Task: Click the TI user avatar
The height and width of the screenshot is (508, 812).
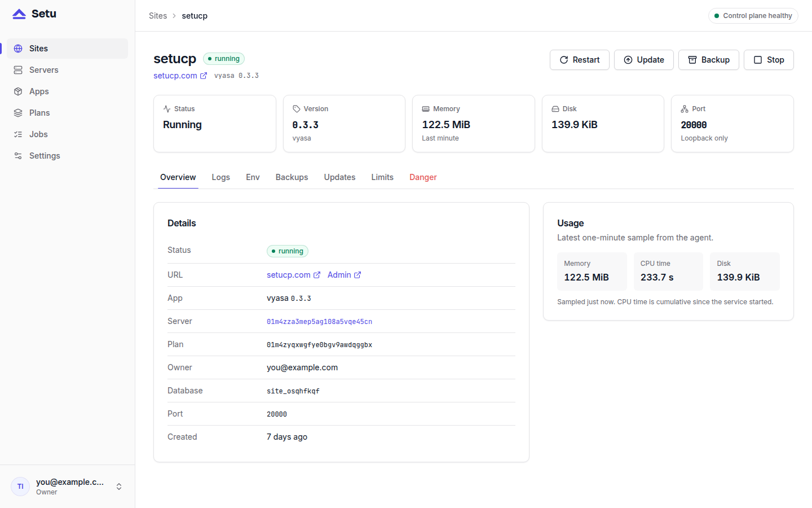Action: coord(20,487)
